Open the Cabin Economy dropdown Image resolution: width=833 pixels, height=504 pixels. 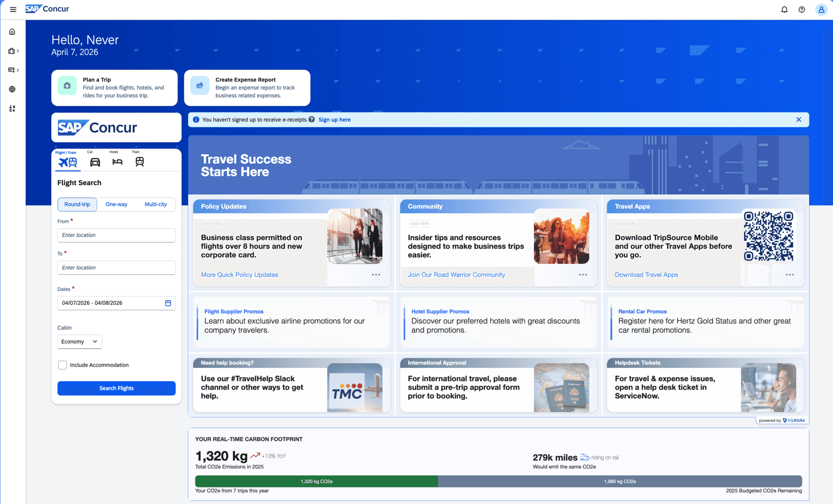coord(79,342)
